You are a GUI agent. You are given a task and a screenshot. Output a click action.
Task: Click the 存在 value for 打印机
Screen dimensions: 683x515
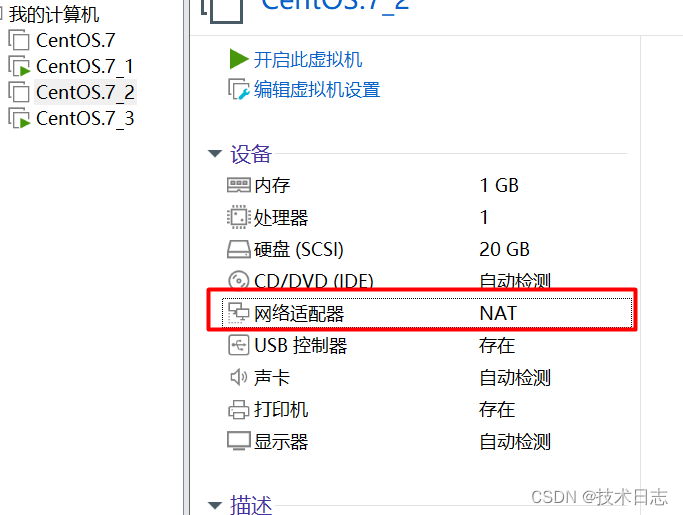pyautogui.click(x=497, y=410)
